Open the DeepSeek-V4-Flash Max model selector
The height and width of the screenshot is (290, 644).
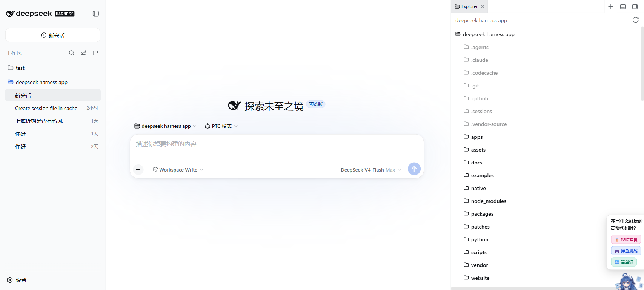(371, 170)
